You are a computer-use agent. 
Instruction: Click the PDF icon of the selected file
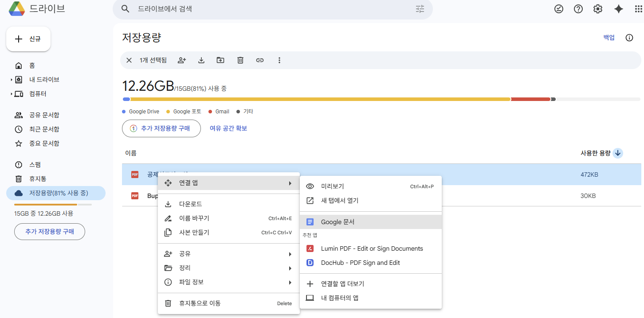click(x=135, y=175)
